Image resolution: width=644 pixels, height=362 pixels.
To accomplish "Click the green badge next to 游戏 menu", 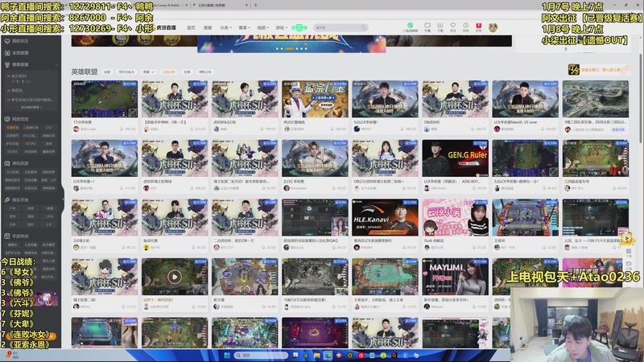I will (x=299, y=28).
